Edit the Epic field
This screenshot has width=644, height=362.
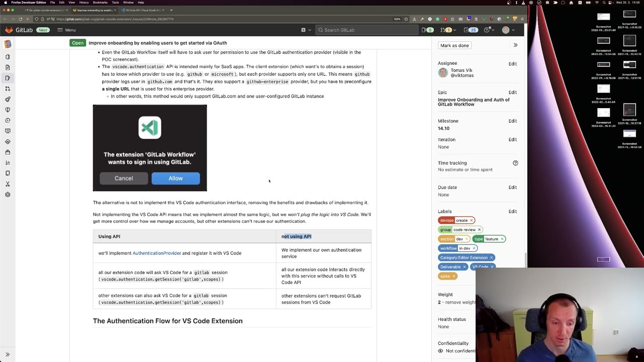pyautogui.click(x=512, y=93)
